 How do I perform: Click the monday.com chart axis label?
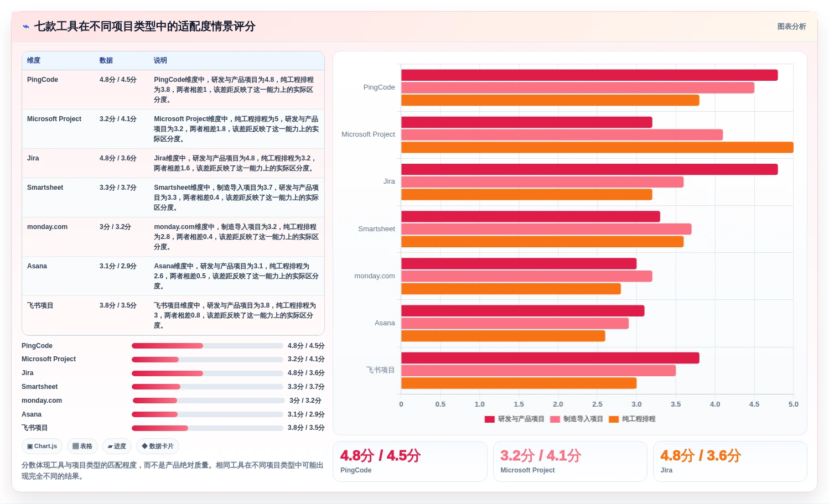pos(375,276)
